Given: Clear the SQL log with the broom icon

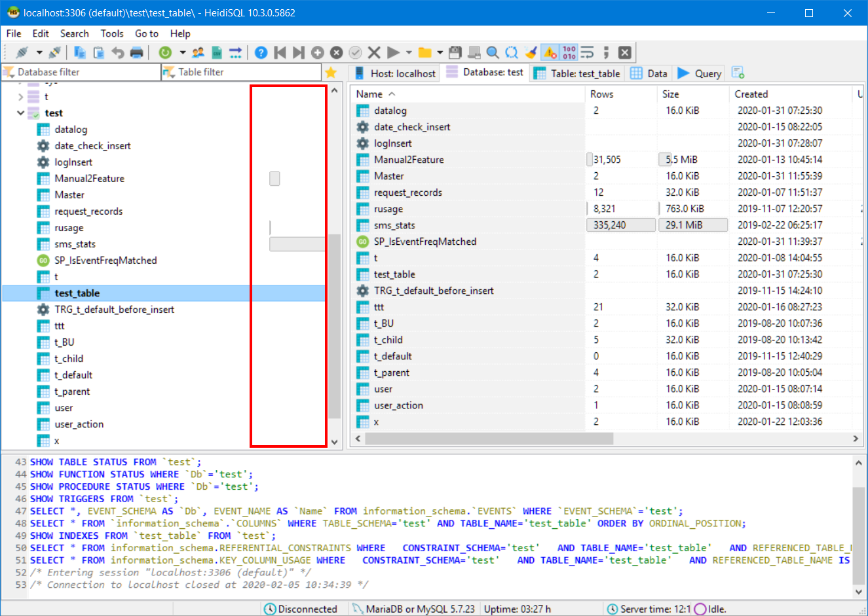Looking at the screenshot, I should pyautogui.click(x=529, y=52).
